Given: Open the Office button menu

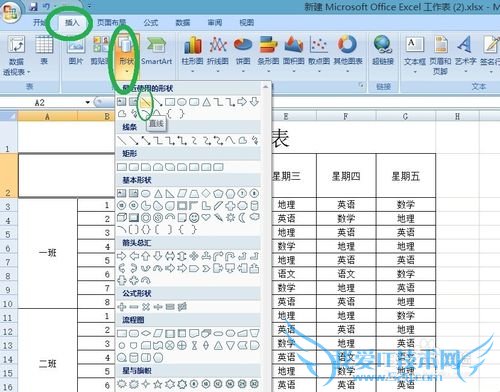Looking at the screenshot, I should pos(11,12).
